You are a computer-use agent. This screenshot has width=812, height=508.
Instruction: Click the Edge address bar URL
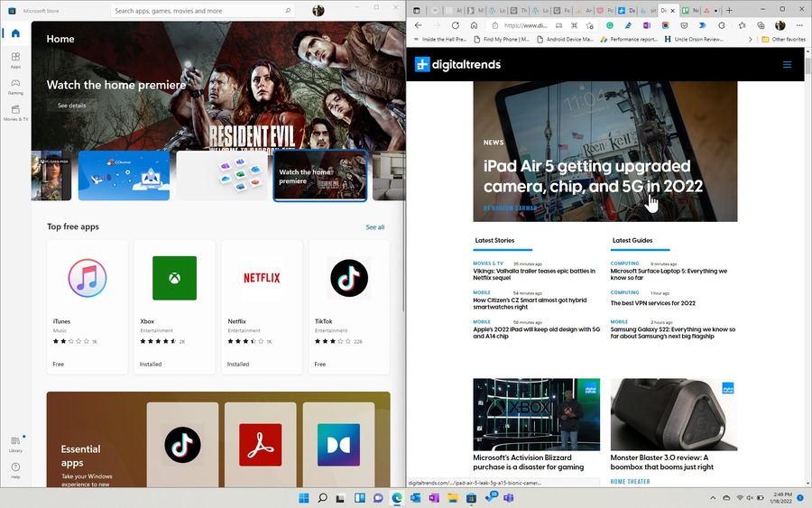(525, 25)
